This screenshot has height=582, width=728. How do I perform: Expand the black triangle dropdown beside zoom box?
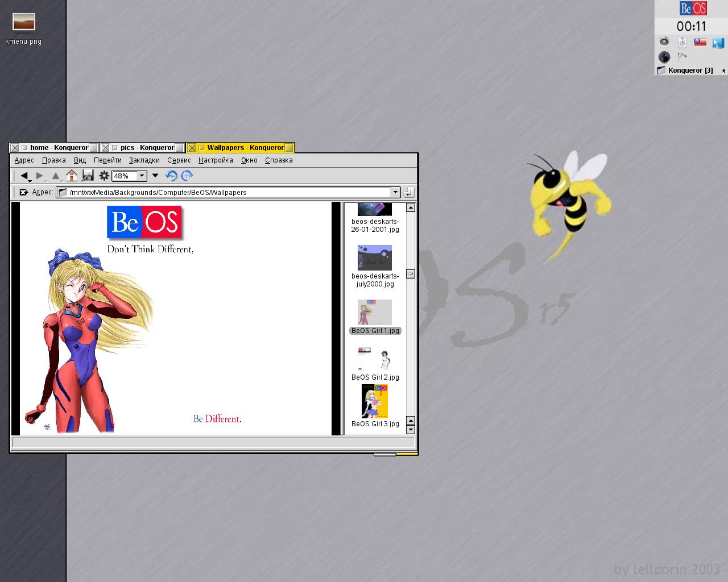point(155,176)
